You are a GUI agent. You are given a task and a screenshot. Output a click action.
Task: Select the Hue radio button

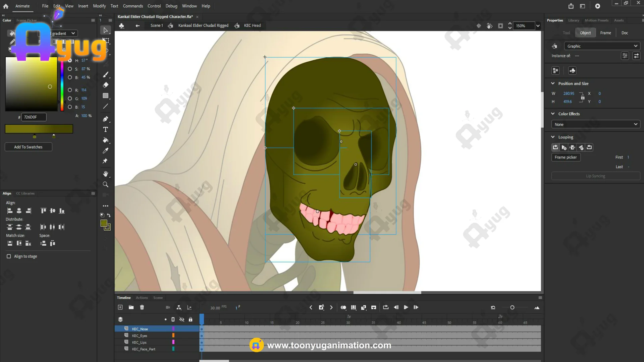coord(70,61)
